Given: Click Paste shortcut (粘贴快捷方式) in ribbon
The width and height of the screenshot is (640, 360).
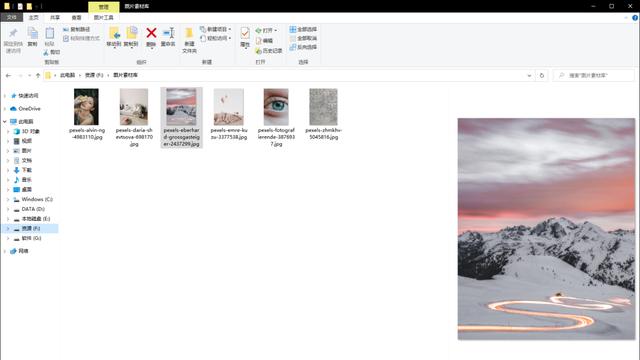Looking at the screenshot, I should [x=81, y=38].
